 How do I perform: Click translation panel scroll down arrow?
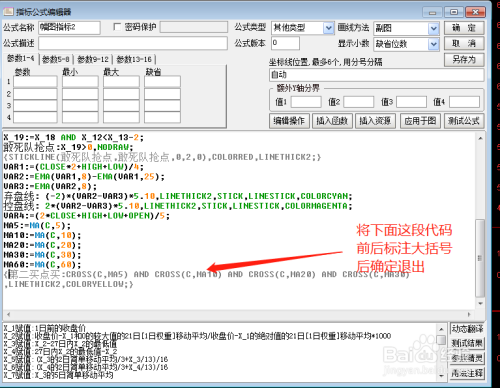(x=441, y=376)
